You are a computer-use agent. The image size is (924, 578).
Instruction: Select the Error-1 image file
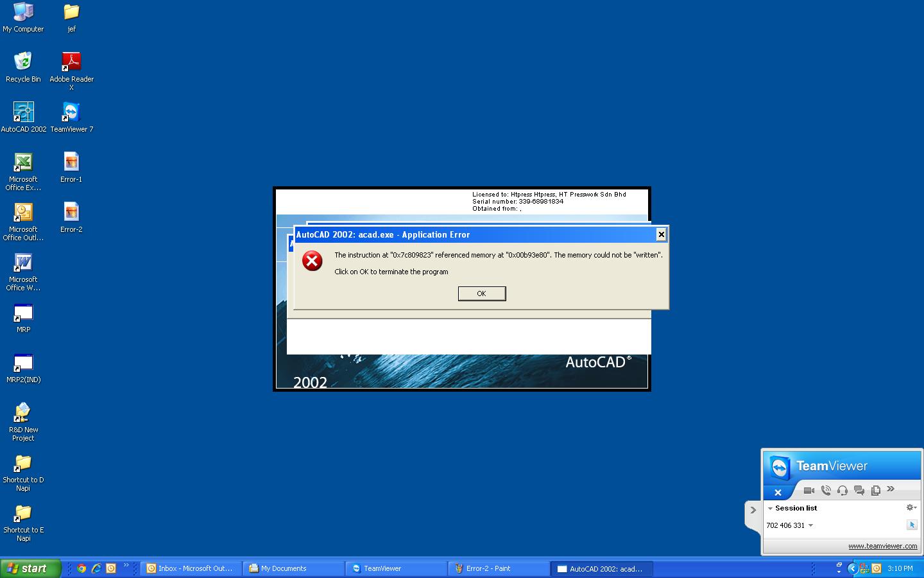pyautogui.click(x=71, y=167)
